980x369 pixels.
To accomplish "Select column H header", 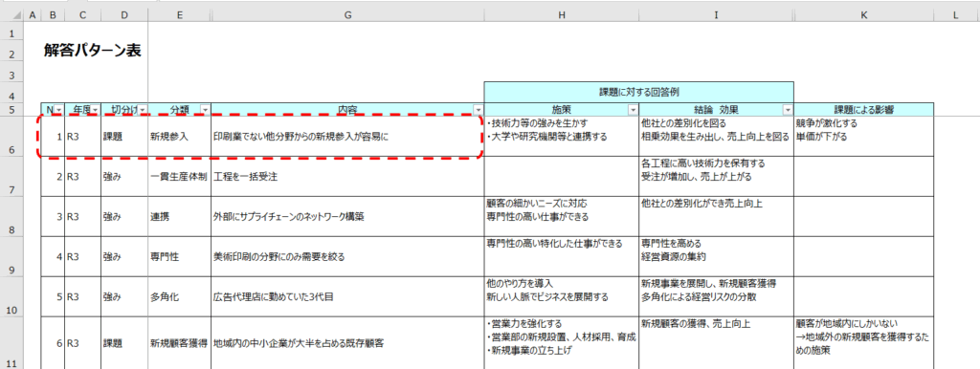I will 561,15.
